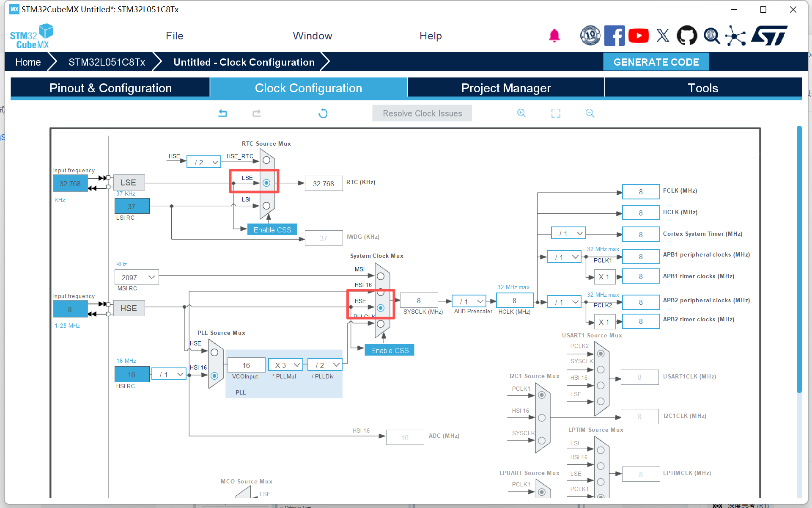Open the AHB Prescaler dropdown

[469, 301]
